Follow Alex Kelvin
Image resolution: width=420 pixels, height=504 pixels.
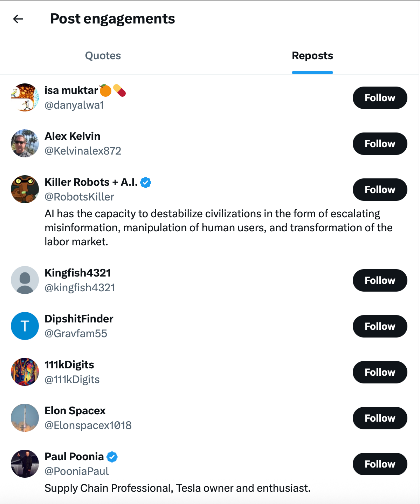380,144
